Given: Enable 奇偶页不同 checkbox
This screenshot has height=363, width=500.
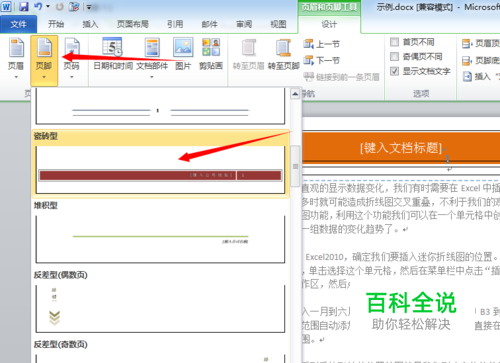Looking at the screenshot, I should click(395, 56).
